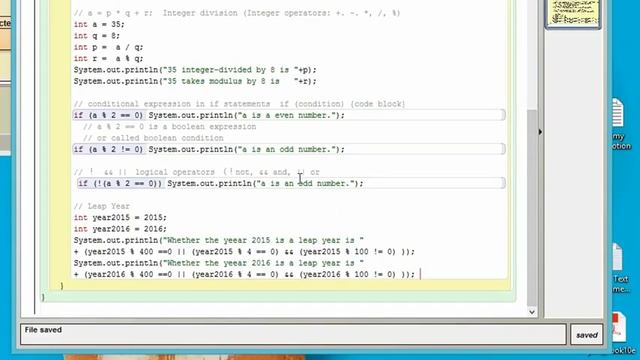Click the 'File saved' message bar
The image size is (640, 360).
(293, 334)
